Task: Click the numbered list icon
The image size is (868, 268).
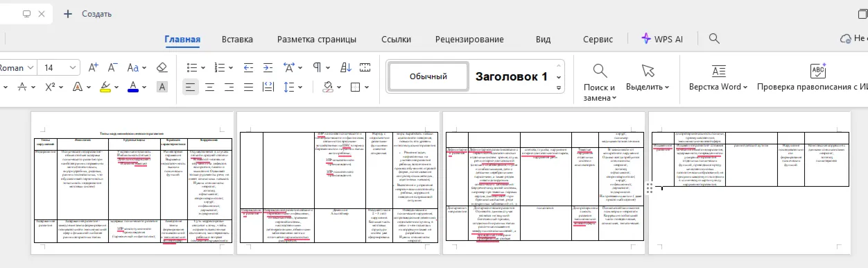Action: pos(220,67)
